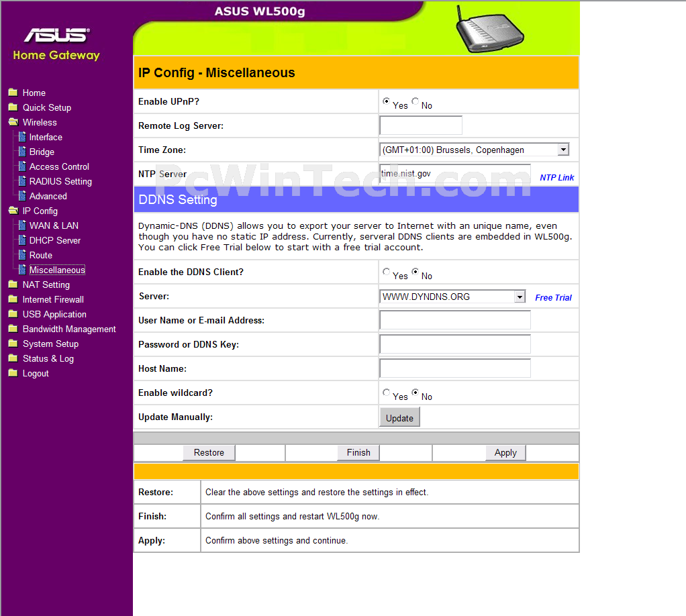This screenshot has width=686, height=616.
Task: Click the Quick Setup folder icon
Action: pyautogui.click(x=13, y=107)
